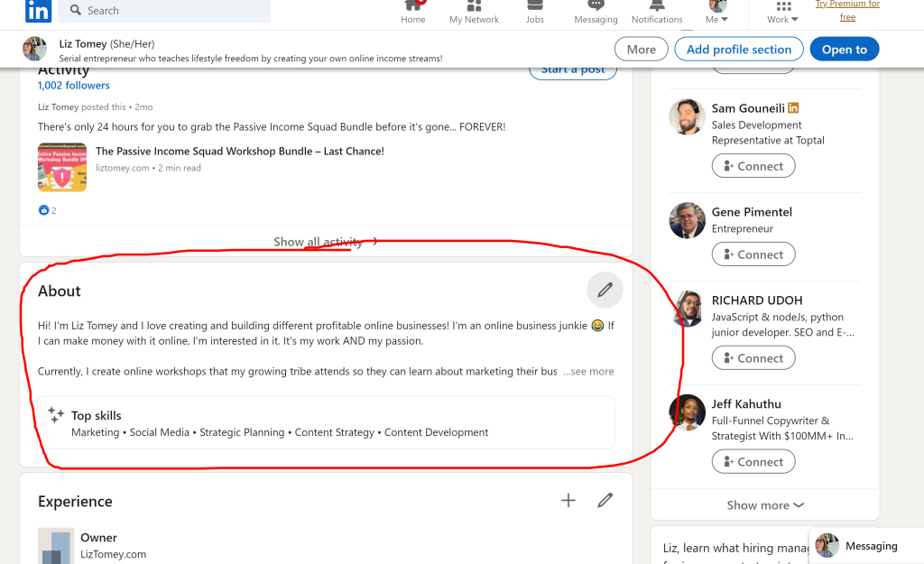Open the Messaging overlay tab
This screenshot has width=924, height=564.
tap(866, 546)
